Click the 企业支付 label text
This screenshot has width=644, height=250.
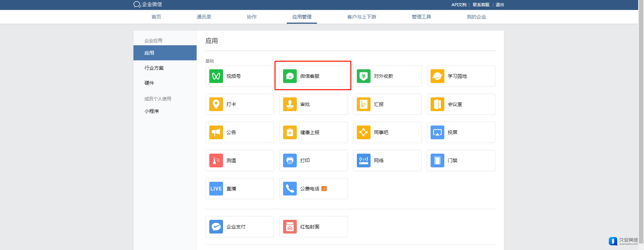point(236,227)
